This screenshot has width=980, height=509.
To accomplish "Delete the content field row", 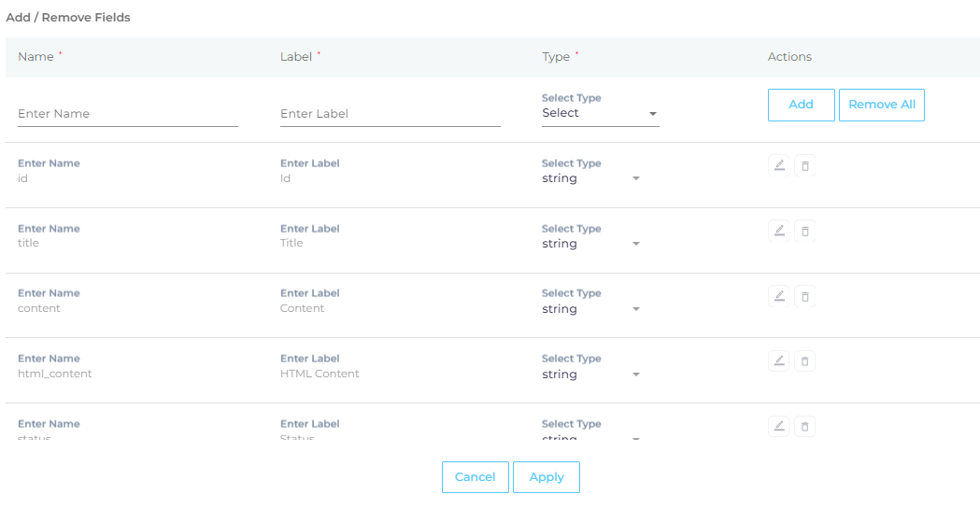I will click(804, 296).
